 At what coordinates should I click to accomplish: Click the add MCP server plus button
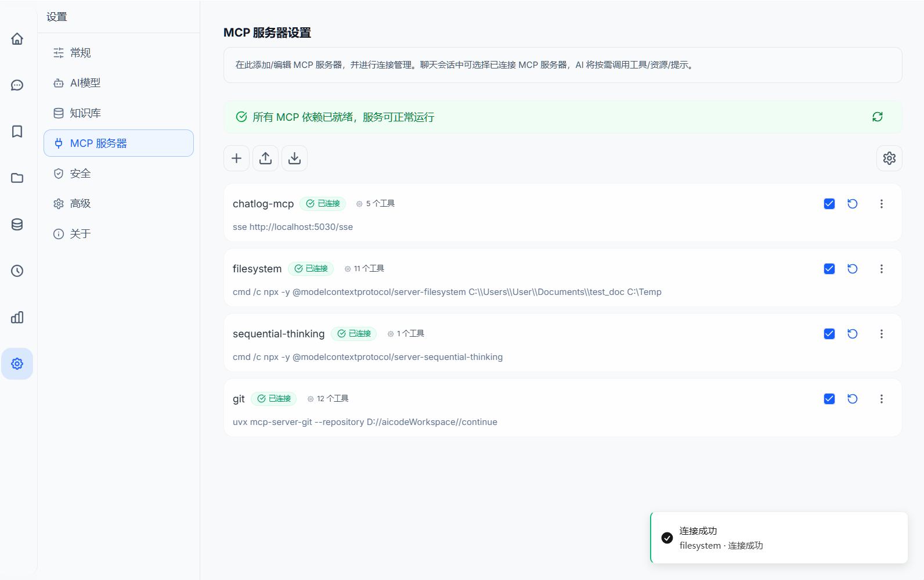pos(236,158)
